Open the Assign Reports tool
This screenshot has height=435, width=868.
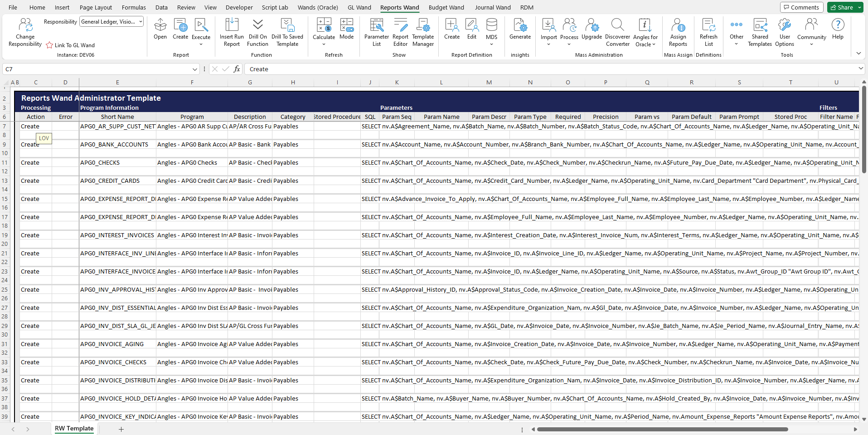[678, 32]
